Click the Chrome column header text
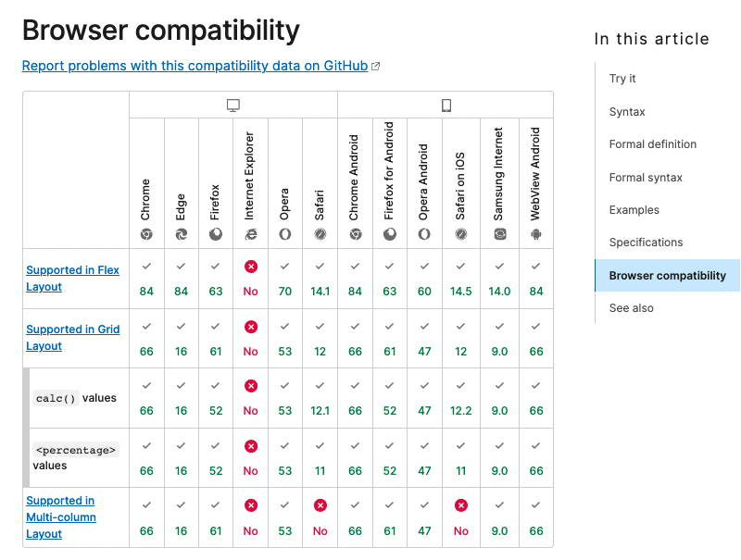Viewport: 741px width, 560px height. (145, 199)
